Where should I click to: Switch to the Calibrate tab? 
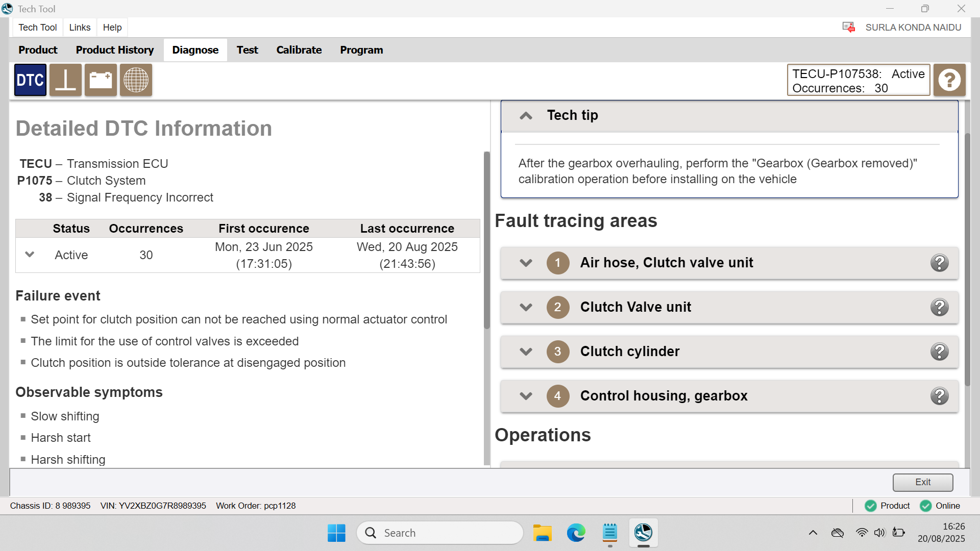coord(299,50)
